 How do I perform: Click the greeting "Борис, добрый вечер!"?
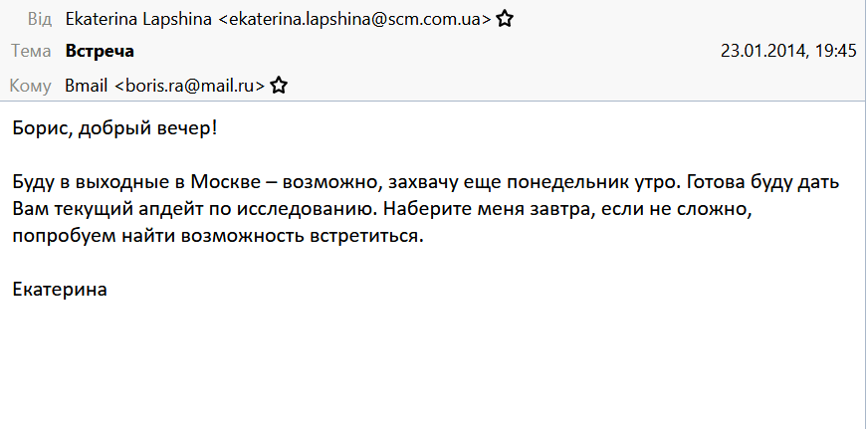click(x=114, y=128)
